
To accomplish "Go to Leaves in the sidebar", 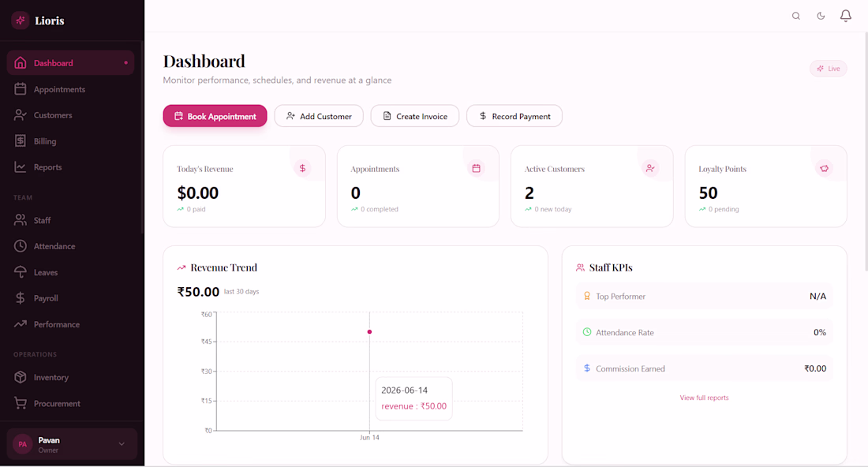I will click(71, 272).
